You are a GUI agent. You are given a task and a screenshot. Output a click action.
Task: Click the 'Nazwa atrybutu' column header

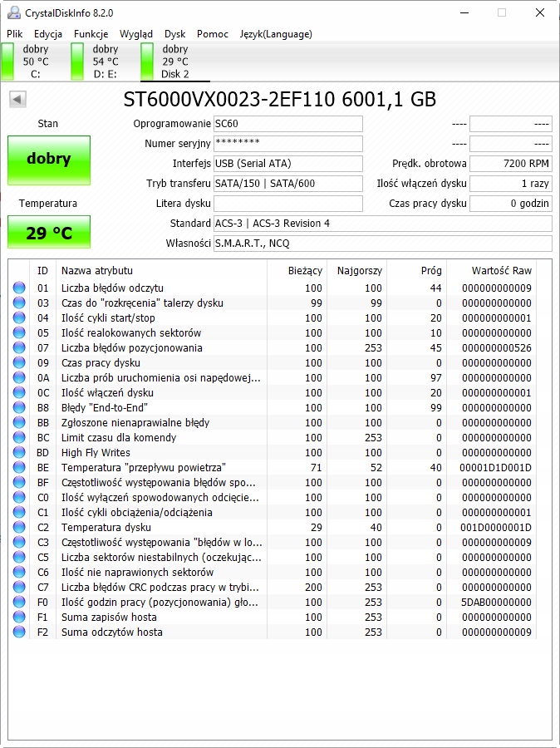(x=161, y=270)
